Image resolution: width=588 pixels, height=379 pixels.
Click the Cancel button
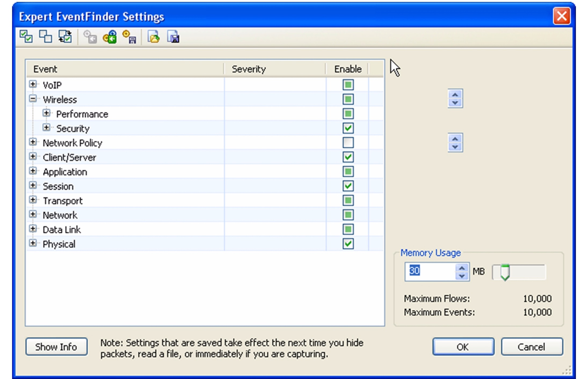pos(532,347)
